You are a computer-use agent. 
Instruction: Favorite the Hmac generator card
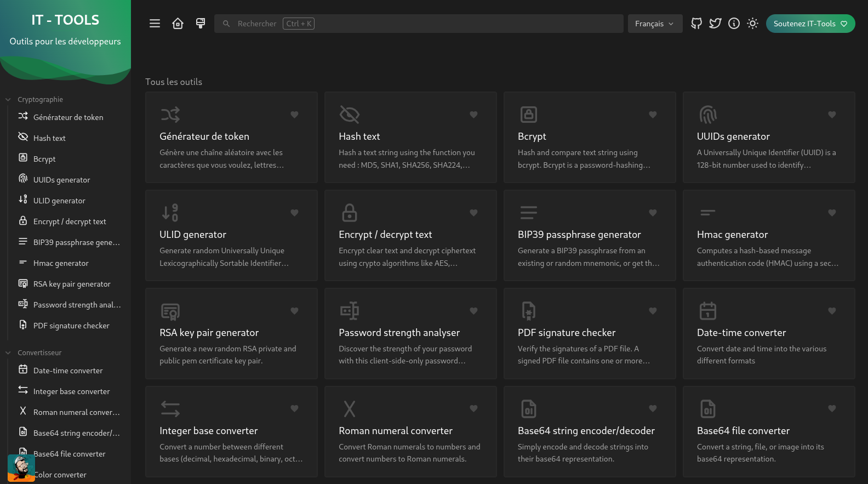pos(832,213)
